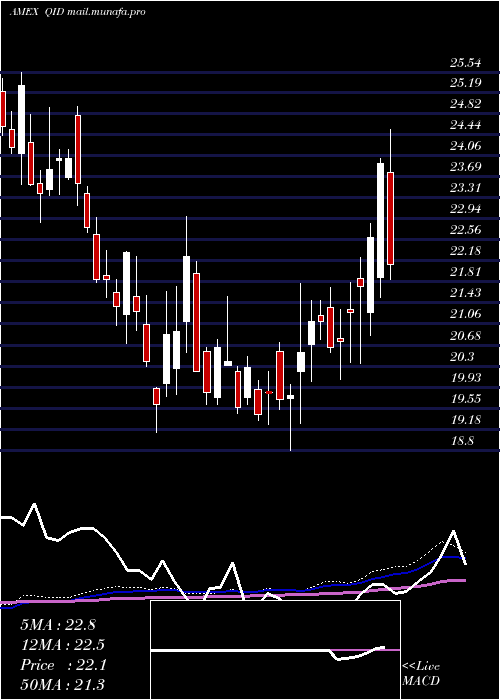Click the Price : 22.1 readout
The width and height of the screenshot is (500, 700).
63,665
